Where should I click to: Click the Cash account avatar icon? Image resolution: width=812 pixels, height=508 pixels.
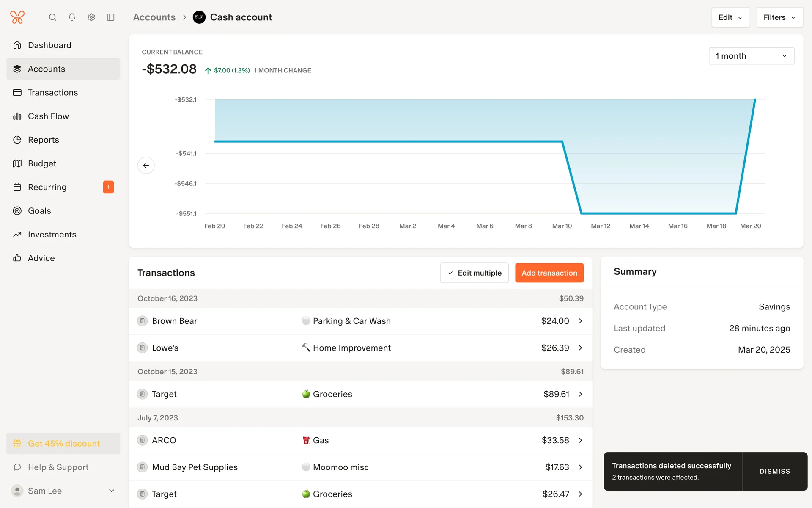click(199, 17)
